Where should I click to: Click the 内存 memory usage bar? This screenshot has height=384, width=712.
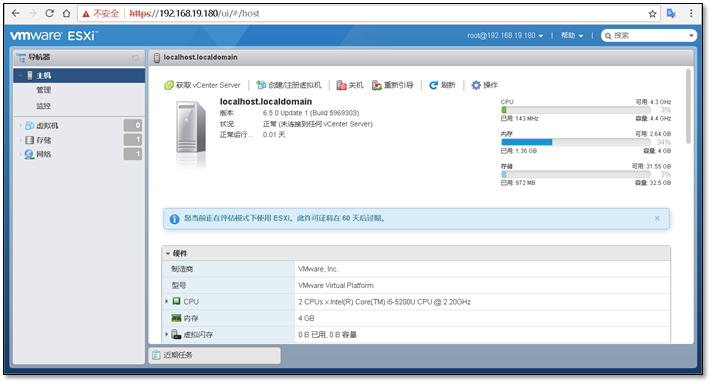point(575,142)
